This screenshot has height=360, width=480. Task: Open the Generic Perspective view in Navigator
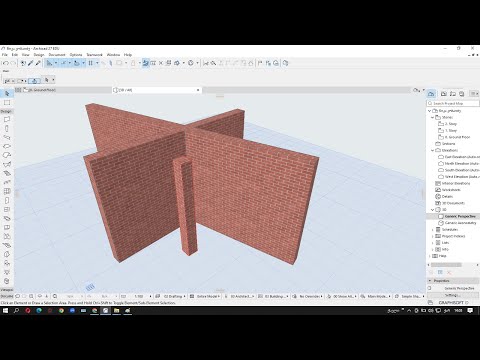[x=460, y=216]
